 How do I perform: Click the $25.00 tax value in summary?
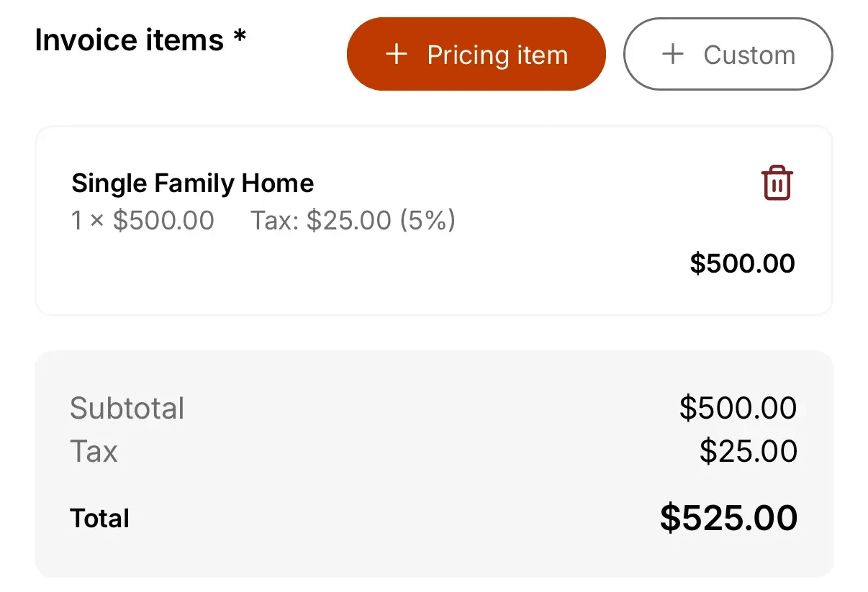pyautogui.click(x=748, y=452)
